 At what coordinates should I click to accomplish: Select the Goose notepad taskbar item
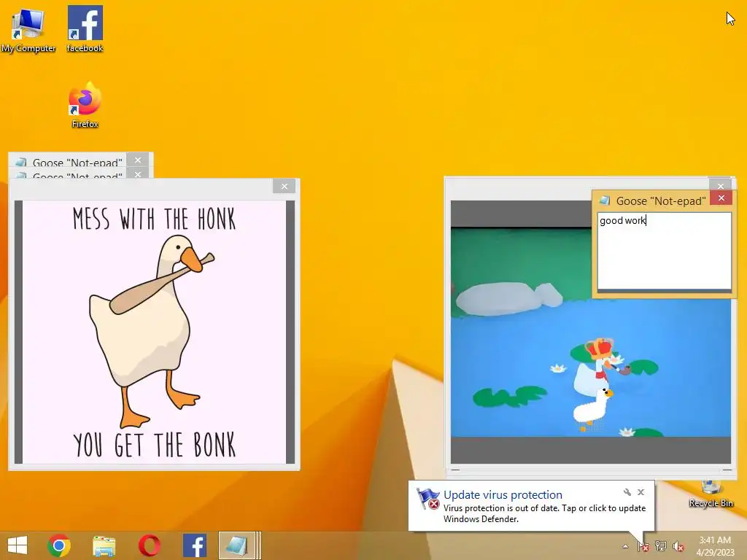pyautogui.click(x=239, y=545)
